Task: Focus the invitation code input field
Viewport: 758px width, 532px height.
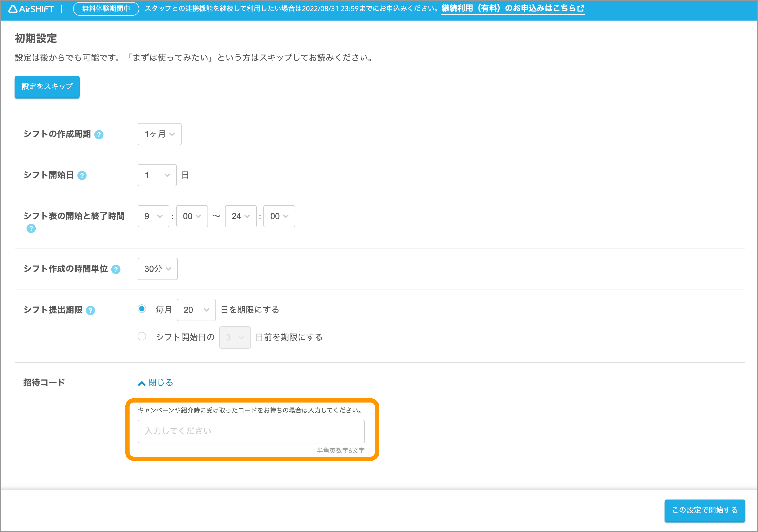Action: click(251, 431)
